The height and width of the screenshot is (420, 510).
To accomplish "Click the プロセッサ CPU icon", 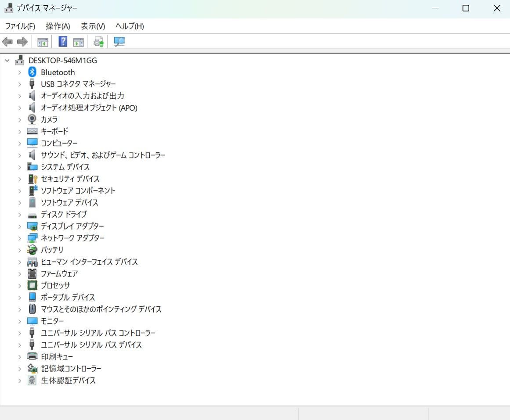I will tap(32, 285).
